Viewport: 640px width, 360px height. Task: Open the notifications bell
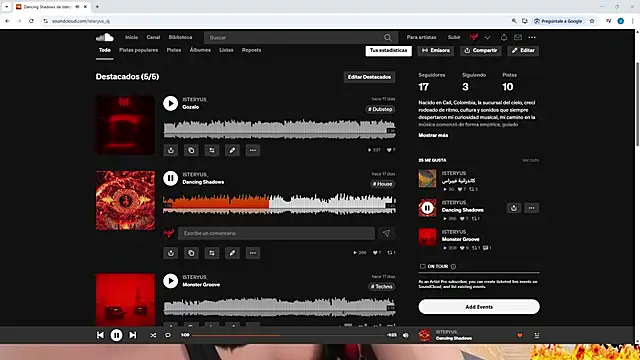[504, 37]
